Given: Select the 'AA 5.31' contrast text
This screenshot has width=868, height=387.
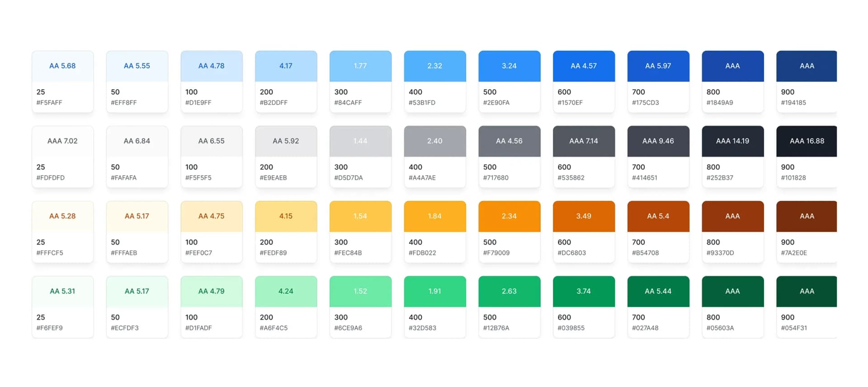Looking at the screenshot, I should [x=62, y=291].
